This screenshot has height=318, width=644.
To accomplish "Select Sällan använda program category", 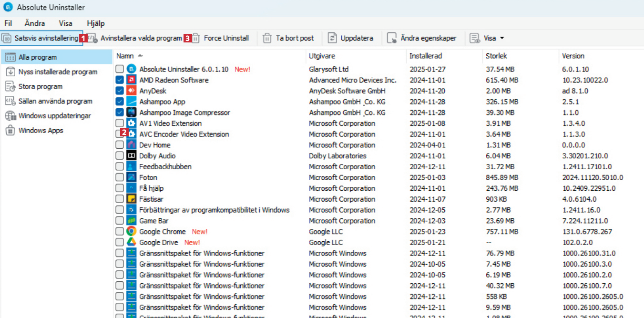I will coord(55,101).
